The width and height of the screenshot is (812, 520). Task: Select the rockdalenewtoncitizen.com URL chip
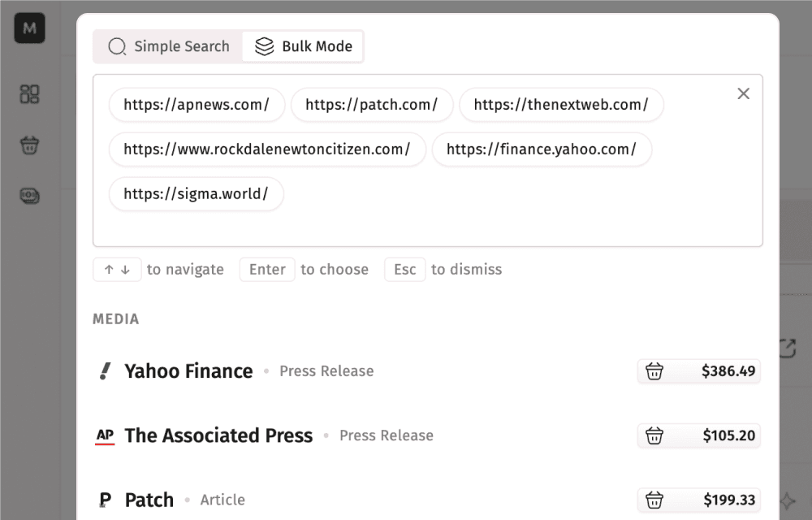[266, 149]
